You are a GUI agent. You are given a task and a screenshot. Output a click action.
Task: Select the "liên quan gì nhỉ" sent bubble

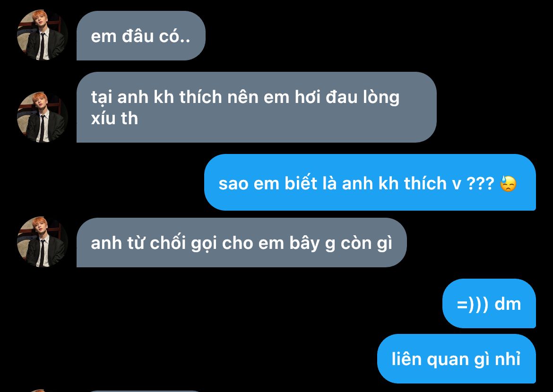tap(457, 359)
